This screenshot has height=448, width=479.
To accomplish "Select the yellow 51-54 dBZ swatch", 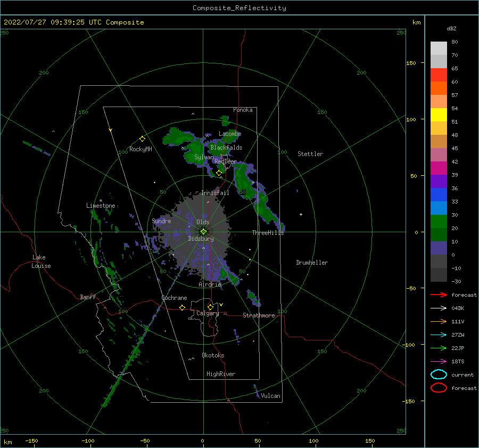I will pyautogui.click(x=439, y=115).
